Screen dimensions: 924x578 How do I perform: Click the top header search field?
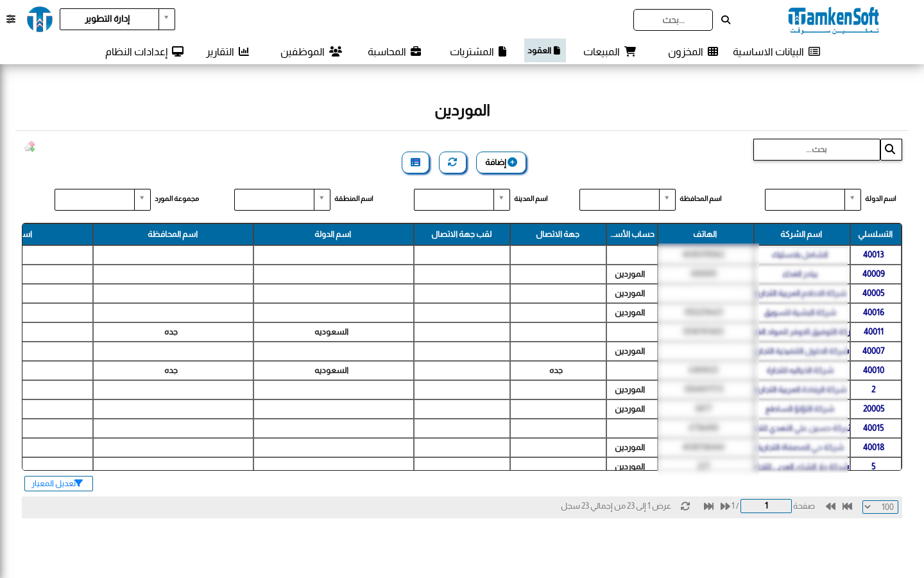tap(672, 20)
